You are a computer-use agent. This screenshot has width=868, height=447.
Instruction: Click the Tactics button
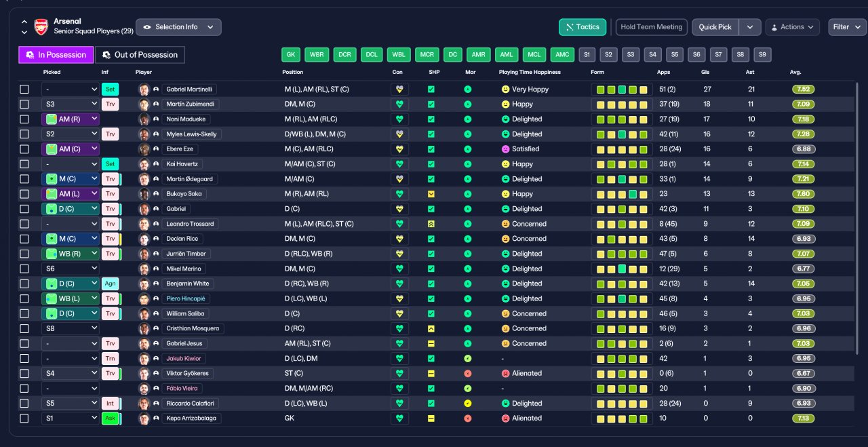pyautogui.click(x=583, y=27)
